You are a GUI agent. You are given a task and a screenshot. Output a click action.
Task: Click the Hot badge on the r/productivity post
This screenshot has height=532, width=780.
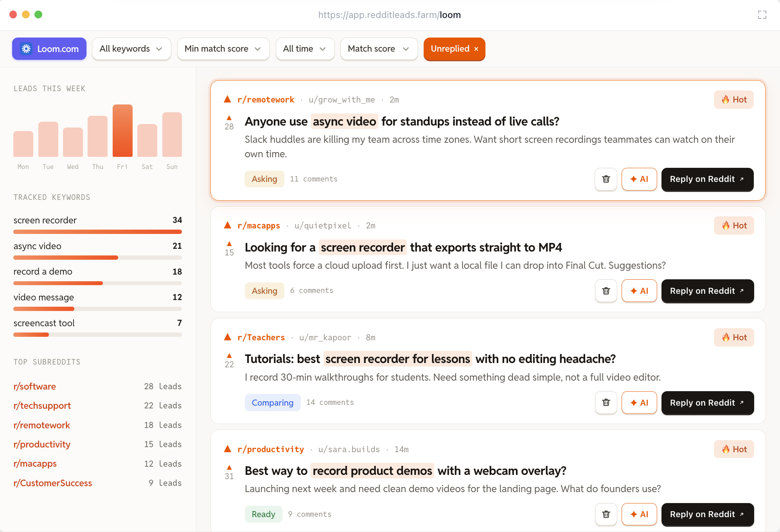point(734,449)
